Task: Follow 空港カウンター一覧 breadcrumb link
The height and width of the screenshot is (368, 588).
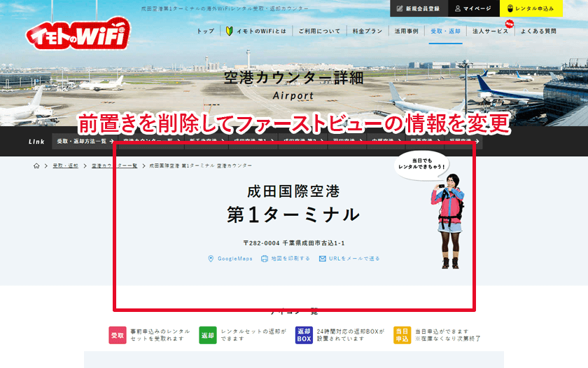Action: coord(114,165)
